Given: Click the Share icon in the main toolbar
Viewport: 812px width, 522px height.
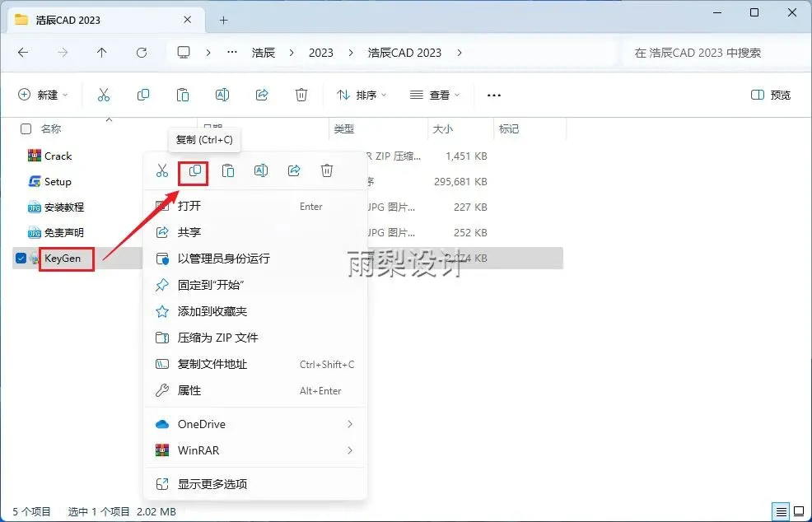Looking at the screenshot, I should (x=262, y=95).
